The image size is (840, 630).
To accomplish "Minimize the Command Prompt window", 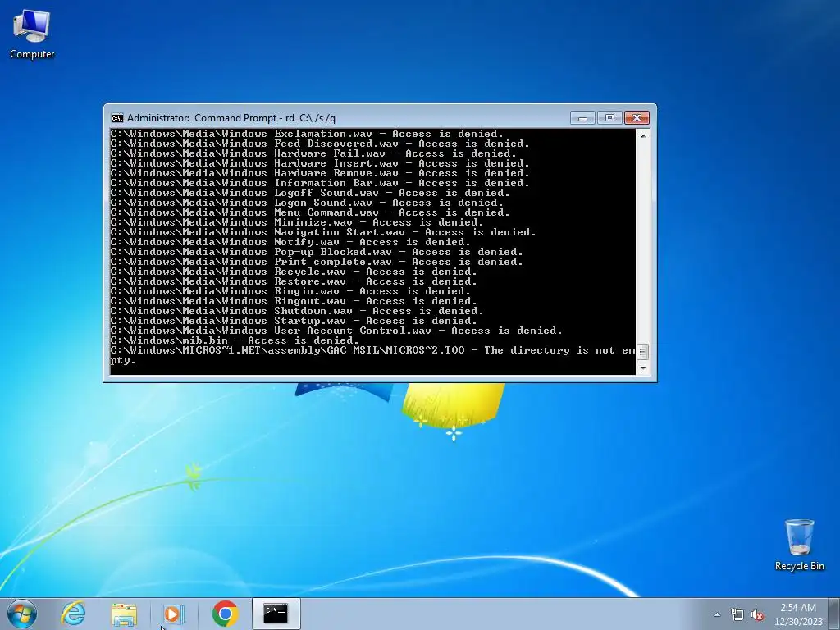I will click(x=583, y=118).
